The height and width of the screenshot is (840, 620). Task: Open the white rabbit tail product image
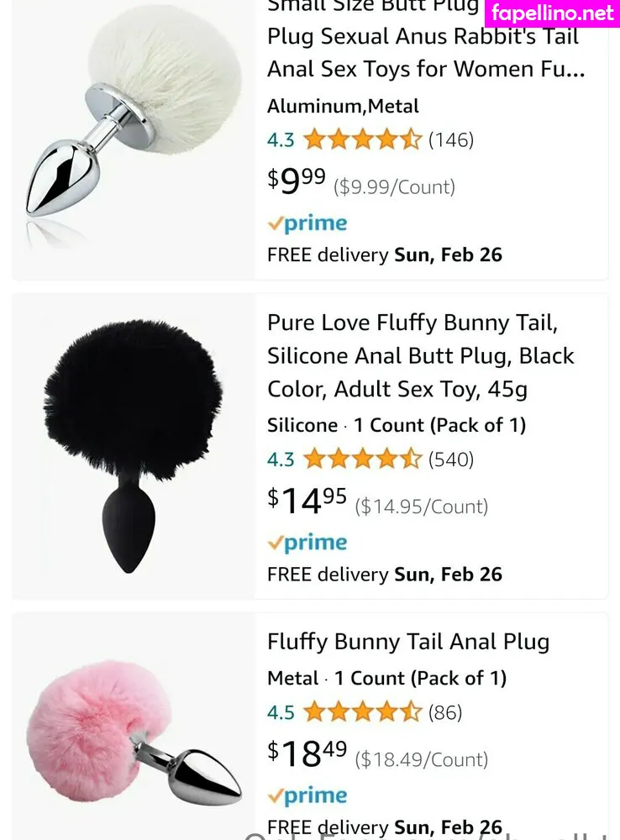pyautogui.click(x=134, y=126)
